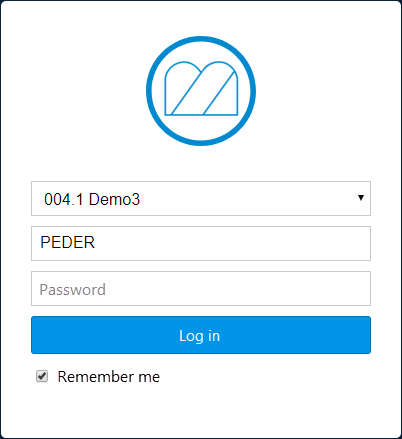Place cursor after the PEDER text
The width and height of the screenshot is (402, 439).
click(x=96, y=243)
